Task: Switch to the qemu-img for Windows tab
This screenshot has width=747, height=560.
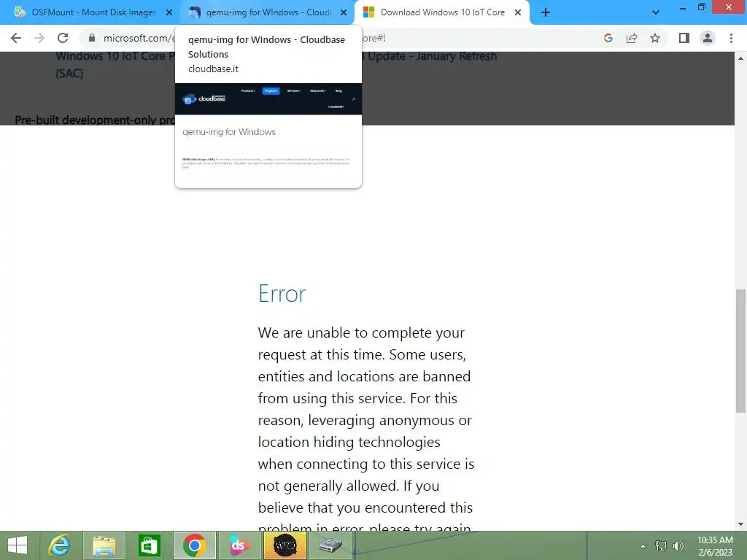Action: click(267, 12)
